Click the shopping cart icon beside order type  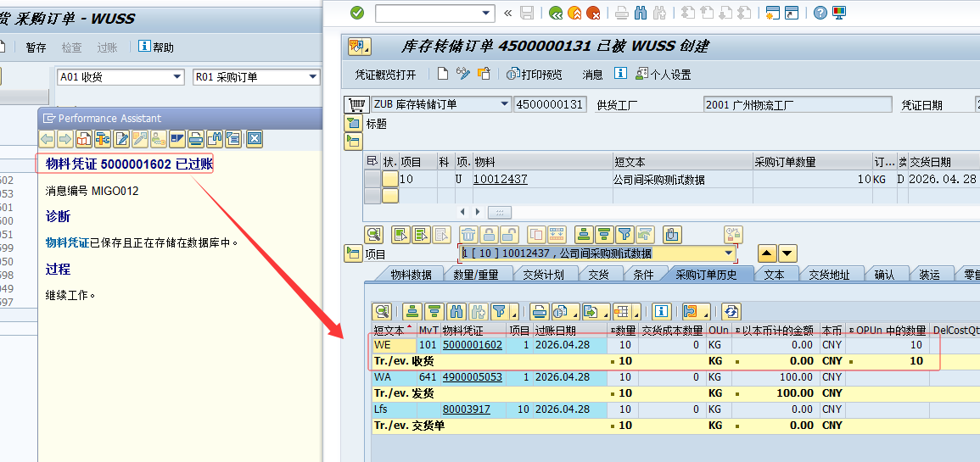click(354, 104)
